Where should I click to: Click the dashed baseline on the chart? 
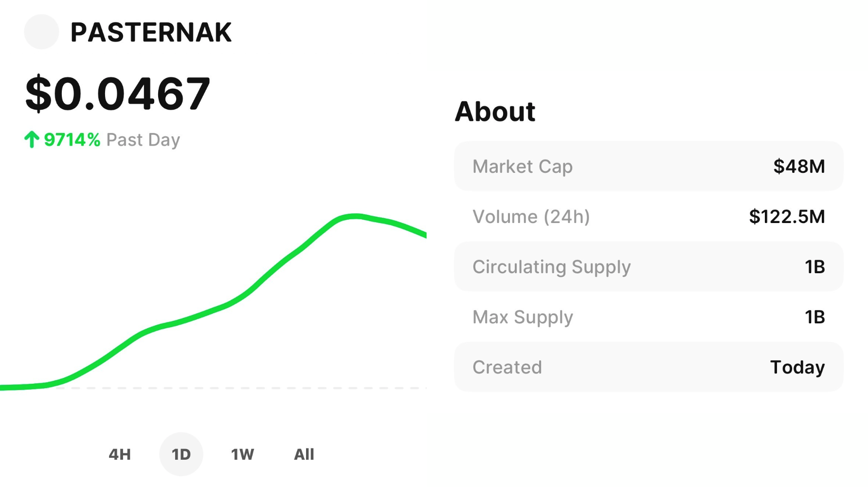point(243,388)
